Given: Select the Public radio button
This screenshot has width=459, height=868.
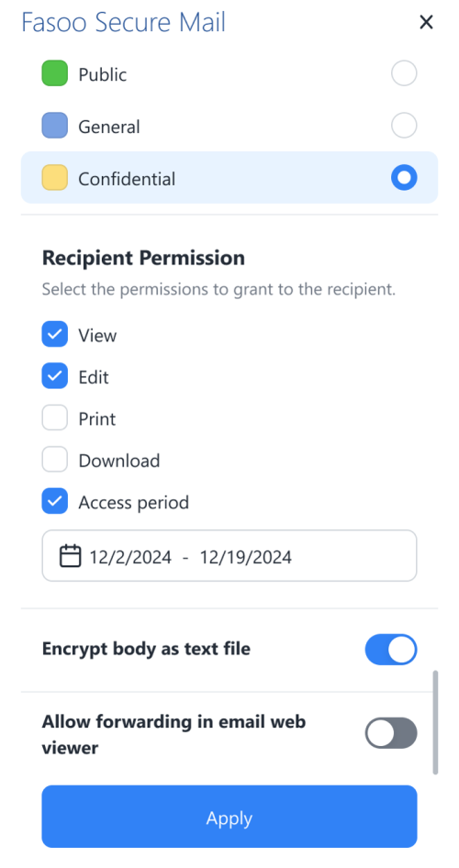Looking at the screenshot, I should tap(404, 73).
